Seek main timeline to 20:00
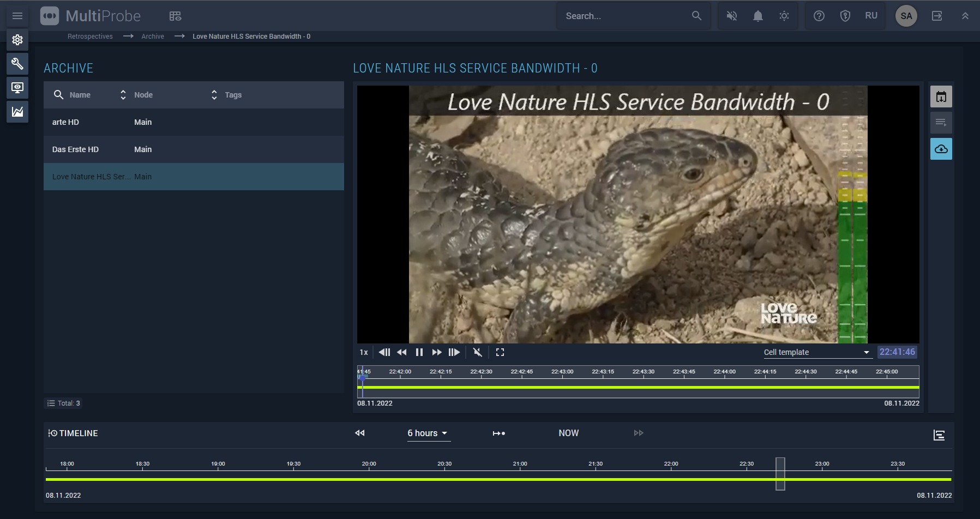Viewport: 980px width, 519px height. 369,464
